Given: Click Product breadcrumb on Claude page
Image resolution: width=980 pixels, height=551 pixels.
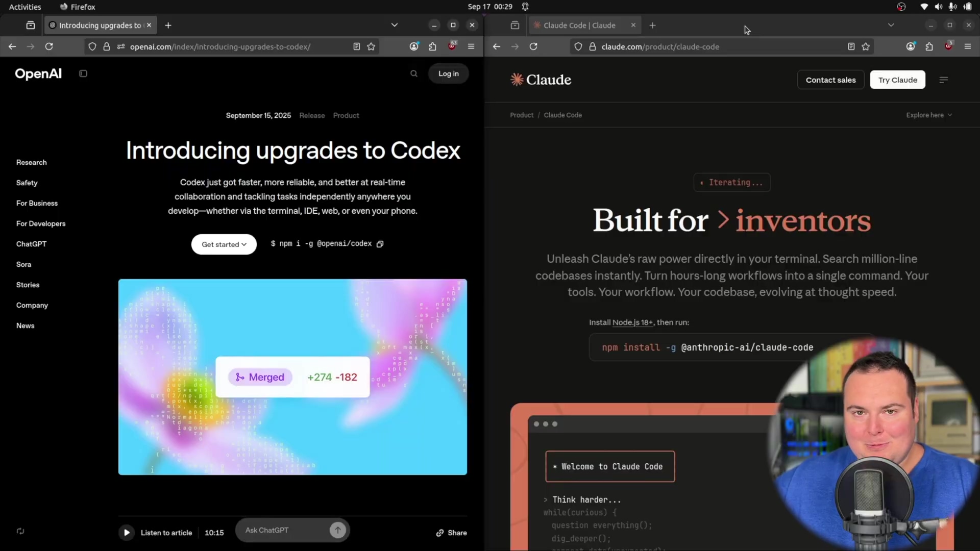Looking at the screenshot, I should click(522, 115).
